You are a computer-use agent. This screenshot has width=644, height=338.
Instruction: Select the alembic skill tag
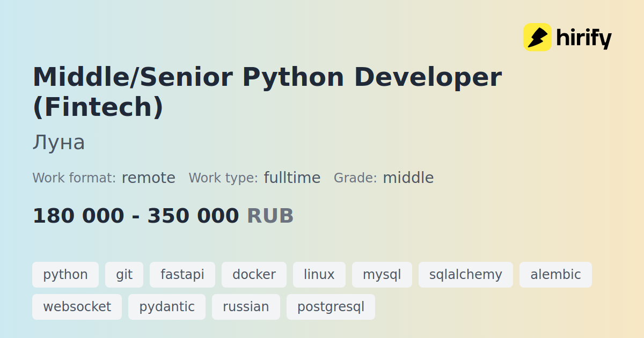(x=555, y=275)
